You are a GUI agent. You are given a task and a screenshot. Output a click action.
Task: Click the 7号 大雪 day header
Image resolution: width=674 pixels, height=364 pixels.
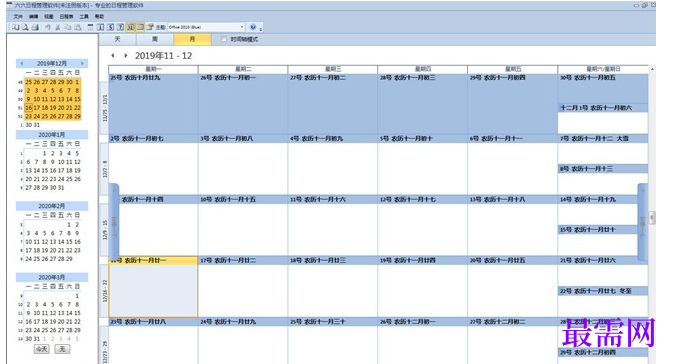(x=603, y=139)
